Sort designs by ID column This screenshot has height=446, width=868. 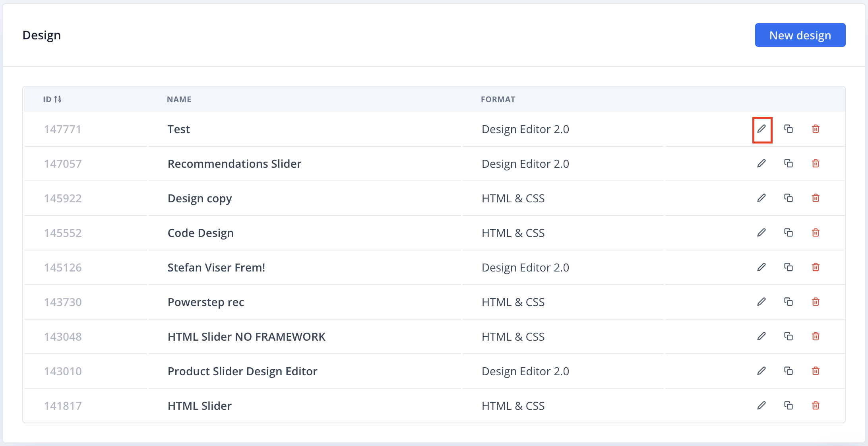point(52,99)
